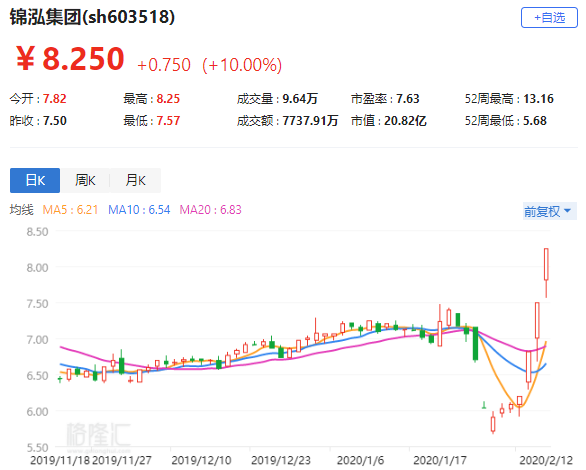Click the stock title 锦泓集团(sh603518)
Viewport: 586px width, 470px height.
coord(92,17)
